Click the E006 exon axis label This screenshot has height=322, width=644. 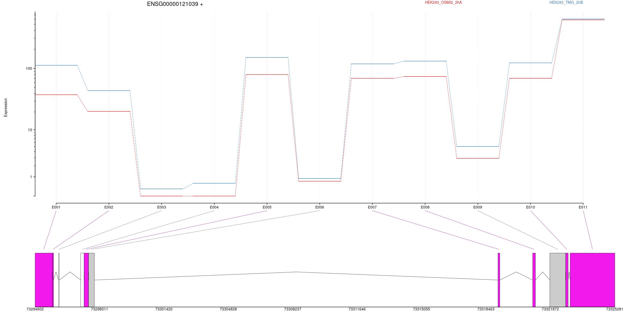pos(320,207)
